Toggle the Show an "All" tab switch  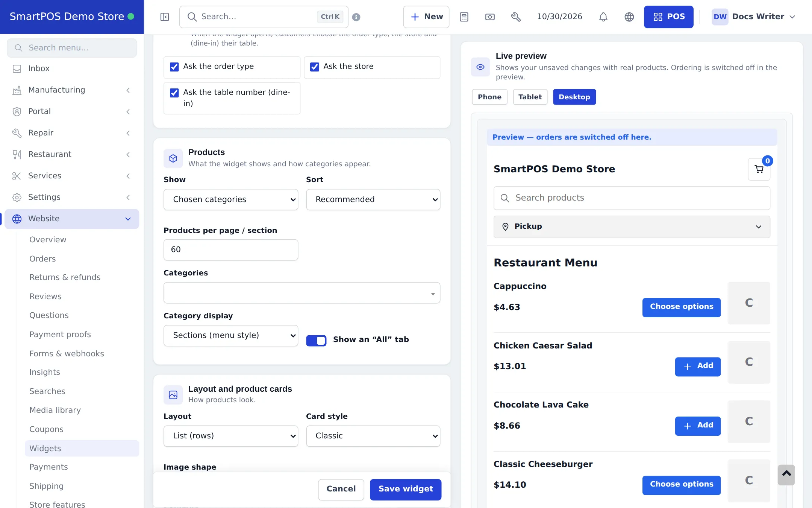(316, 341)
